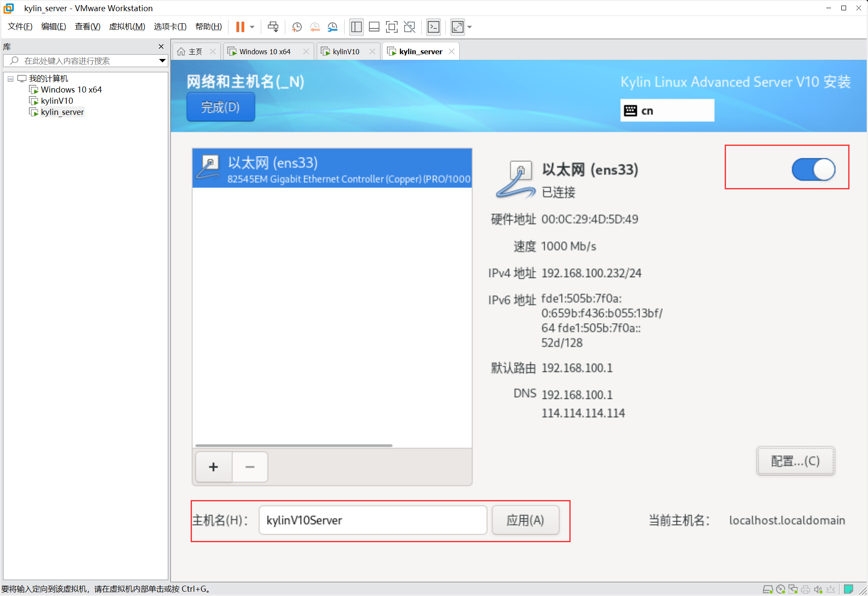This screenshot has width=868, height=596.
Task: Click the 主机名 hostname input field
Action: click(373, 520)
